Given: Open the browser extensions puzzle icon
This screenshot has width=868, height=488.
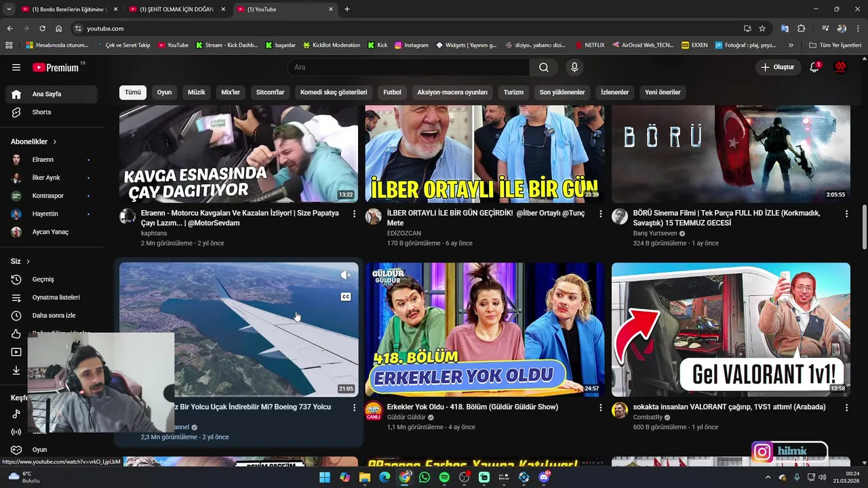Looking at the screenshot, I should pyautogui.click(x=802, y=28).
